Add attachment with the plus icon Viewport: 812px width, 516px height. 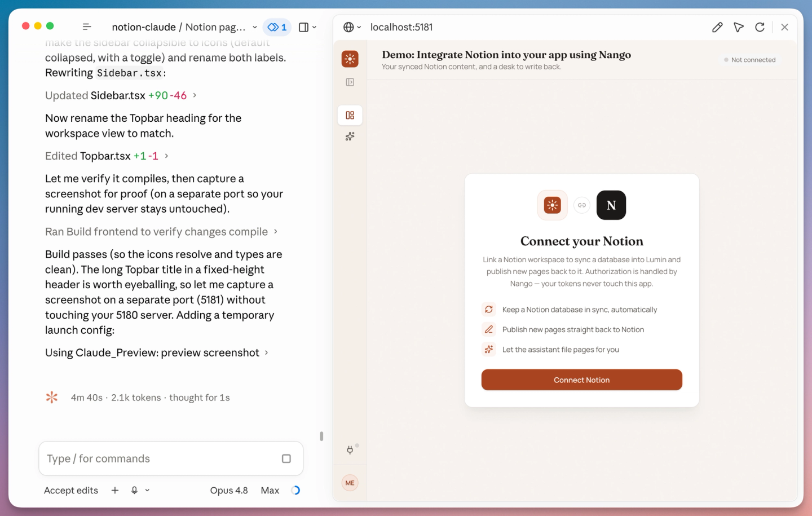(x=115, y=491)
